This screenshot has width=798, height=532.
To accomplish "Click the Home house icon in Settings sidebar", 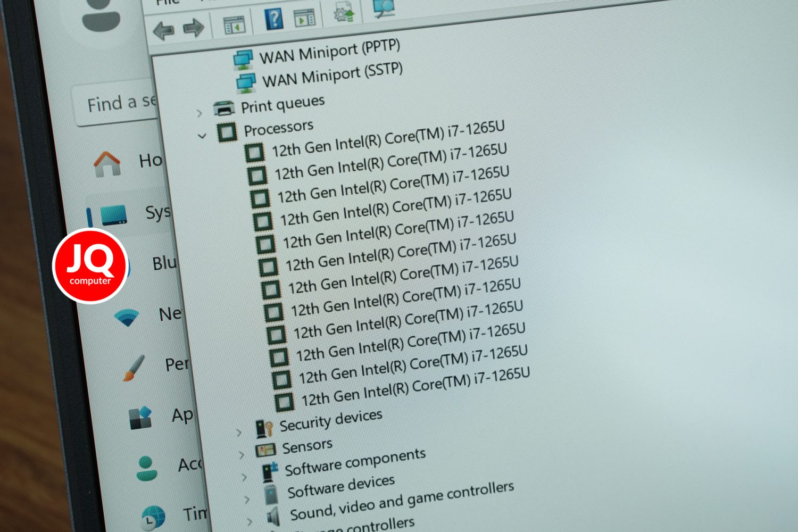I will pos(107,163).
